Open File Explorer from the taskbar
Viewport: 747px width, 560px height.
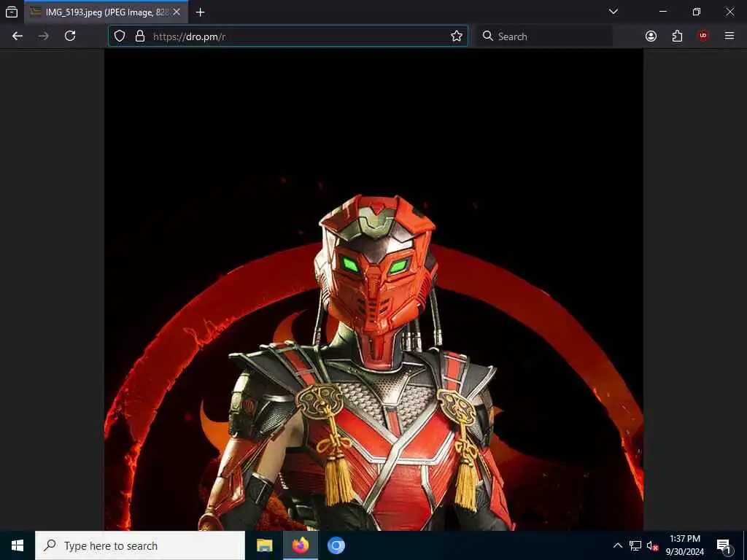pyautogui.click(x=264, y=545)
